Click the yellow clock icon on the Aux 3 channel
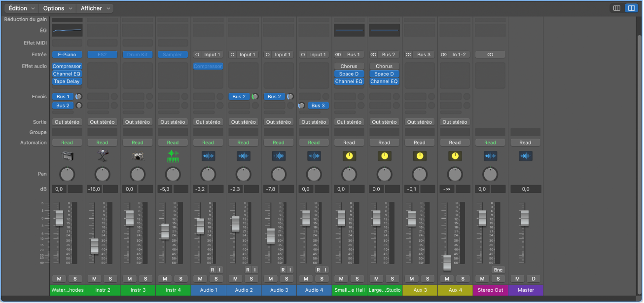Viewport: 644px width, 303px height. pos(419,155)
